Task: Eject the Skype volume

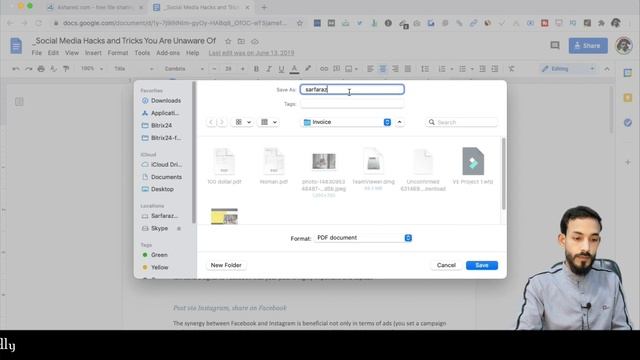Action: pos(179,229)
